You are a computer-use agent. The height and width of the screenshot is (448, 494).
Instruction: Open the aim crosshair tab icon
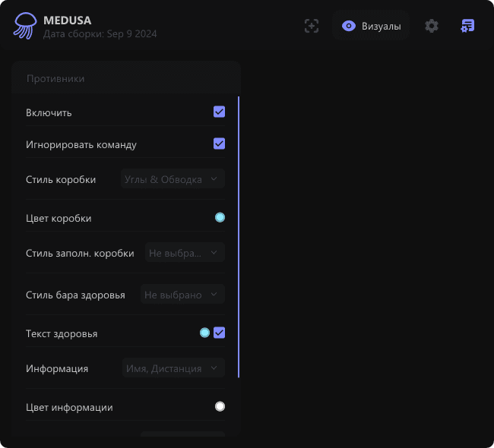click(312, 26)
